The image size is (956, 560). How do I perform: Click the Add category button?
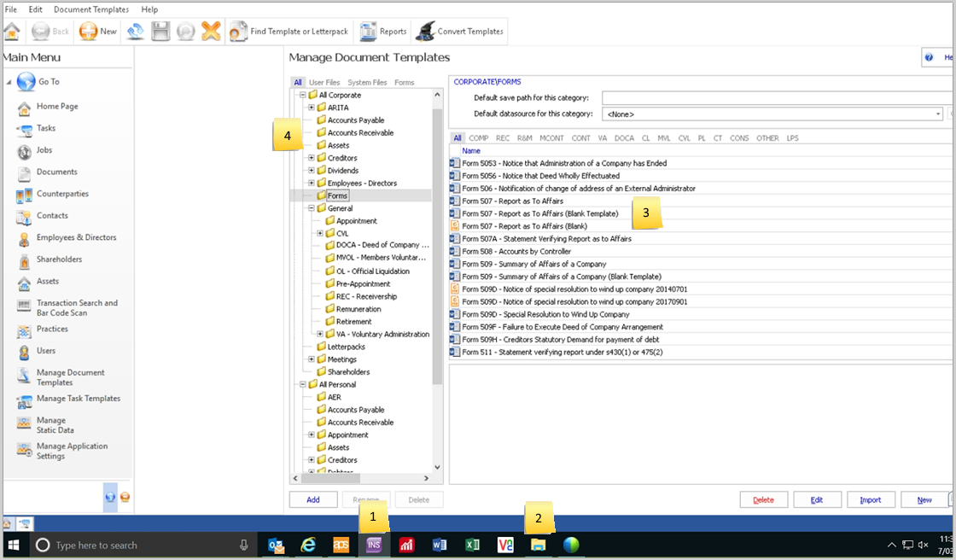coord(313,500)
